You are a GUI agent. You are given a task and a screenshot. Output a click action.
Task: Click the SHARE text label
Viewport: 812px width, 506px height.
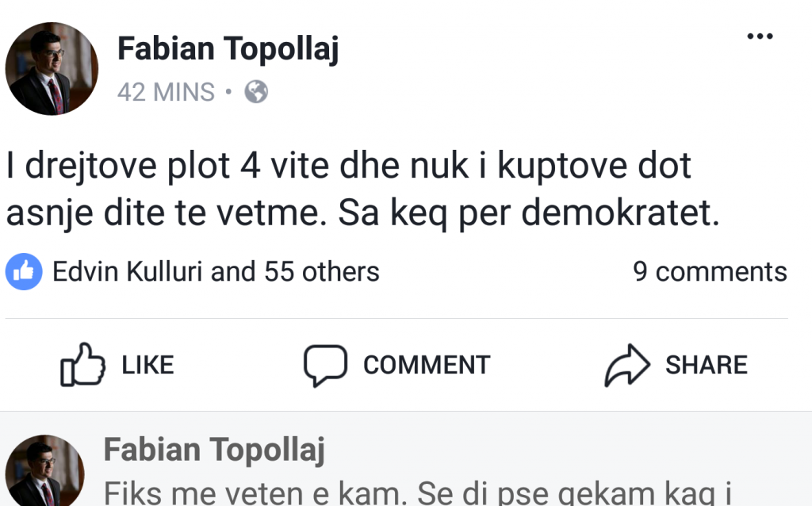tap(706, 365)
